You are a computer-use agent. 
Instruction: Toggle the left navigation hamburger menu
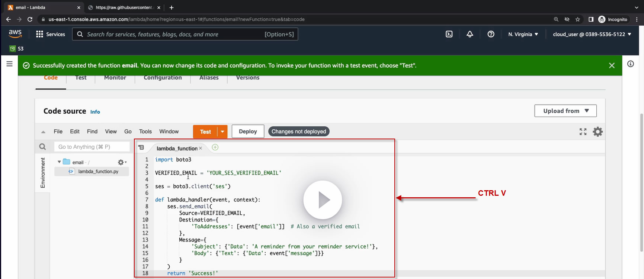tap(9, 64)
